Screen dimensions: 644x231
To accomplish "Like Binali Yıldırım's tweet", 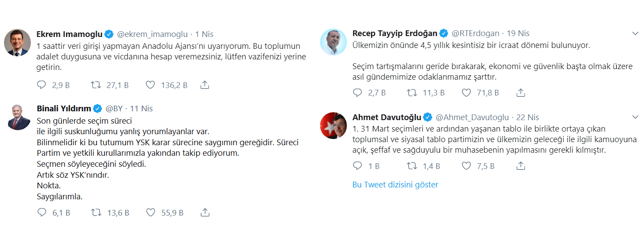I will (x=150, y=213).
